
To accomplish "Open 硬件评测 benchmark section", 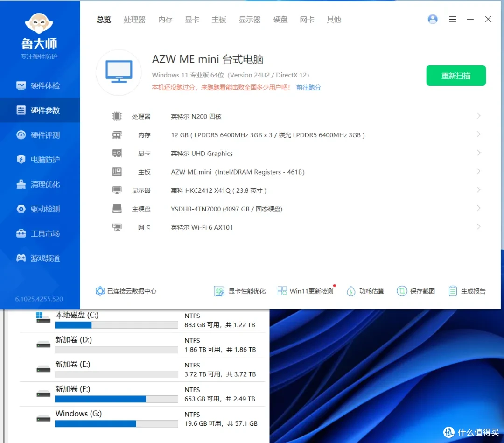I will (40, 135).
